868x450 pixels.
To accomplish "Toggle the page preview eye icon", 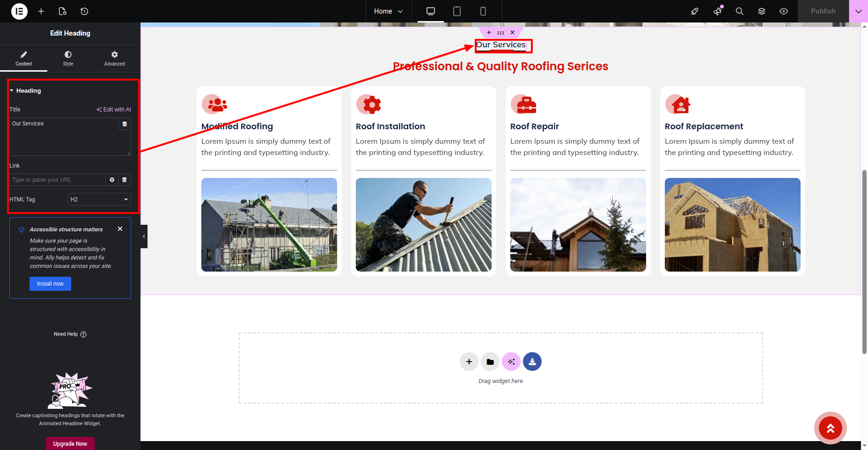I will point(784,11).
